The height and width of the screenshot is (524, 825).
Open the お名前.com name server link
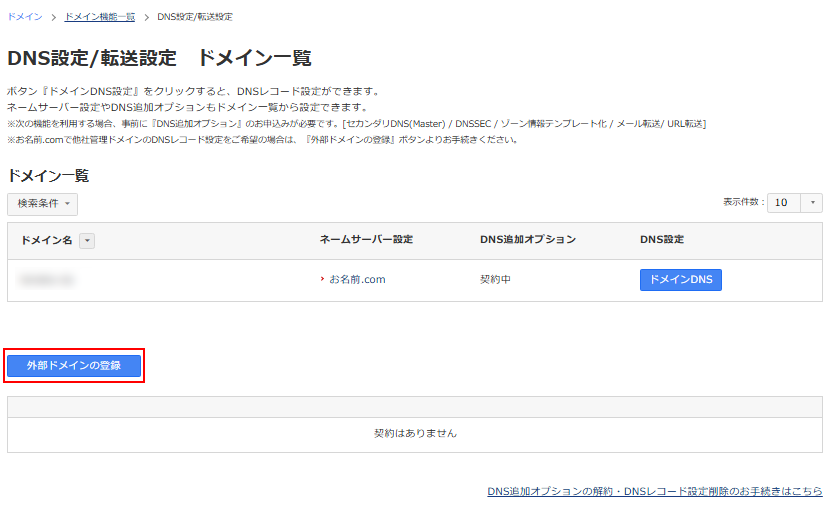[357, 280]
